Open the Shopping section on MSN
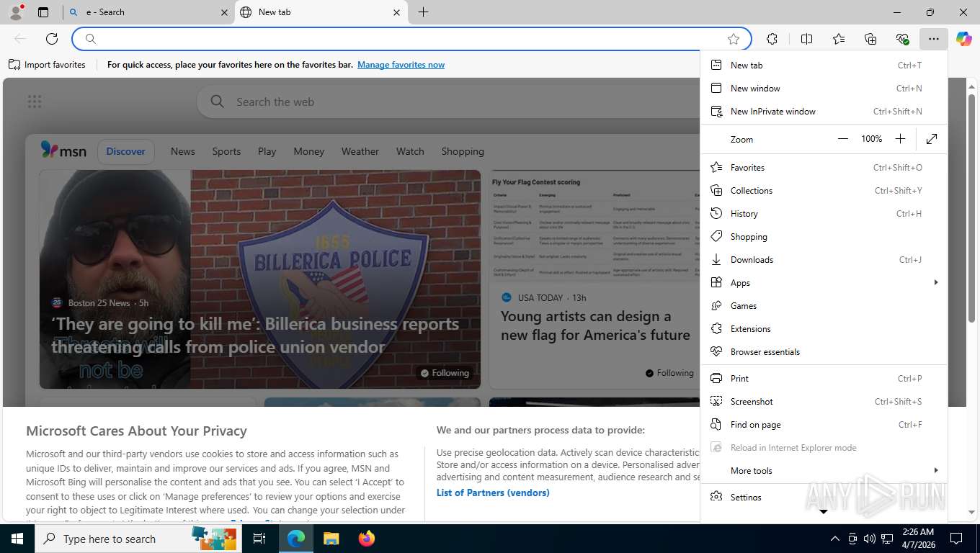The width and height of the screenshot is (980, 553). [463, 151]
